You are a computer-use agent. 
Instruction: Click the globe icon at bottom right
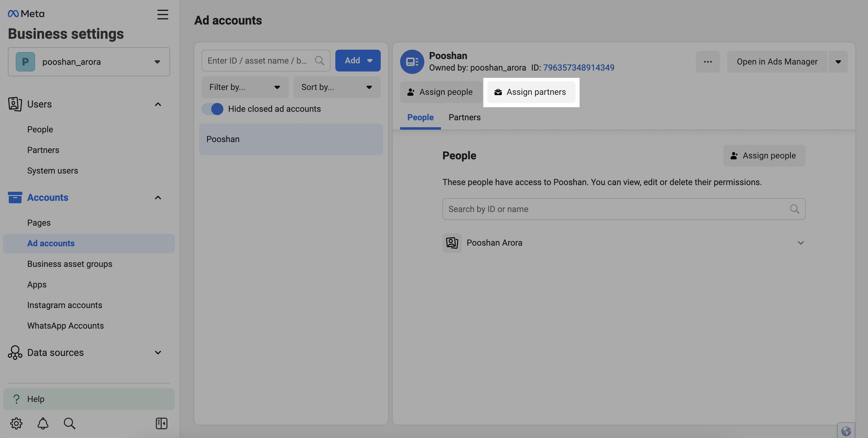(x=846, y=431)
